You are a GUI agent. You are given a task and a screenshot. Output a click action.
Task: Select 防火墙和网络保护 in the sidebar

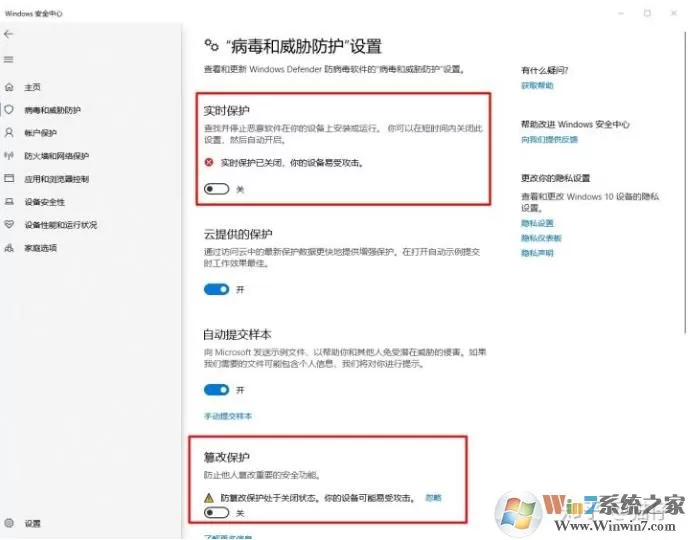click(56, 156)
